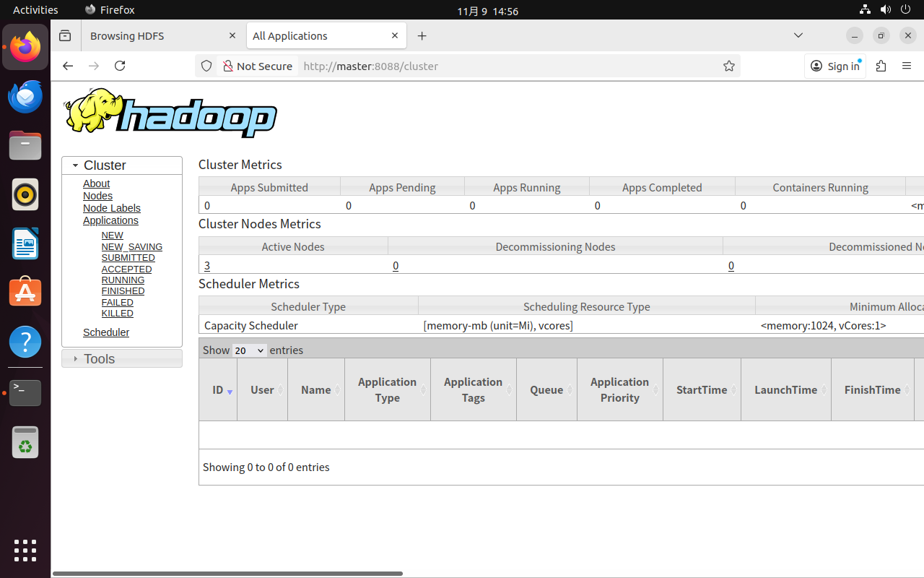Open the Activities overview
924x578 pixels.
coord(35,10)
